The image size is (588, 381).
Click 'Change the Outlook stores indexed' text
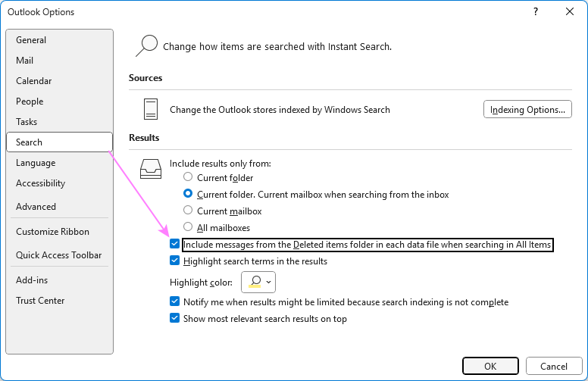[280, 110]
